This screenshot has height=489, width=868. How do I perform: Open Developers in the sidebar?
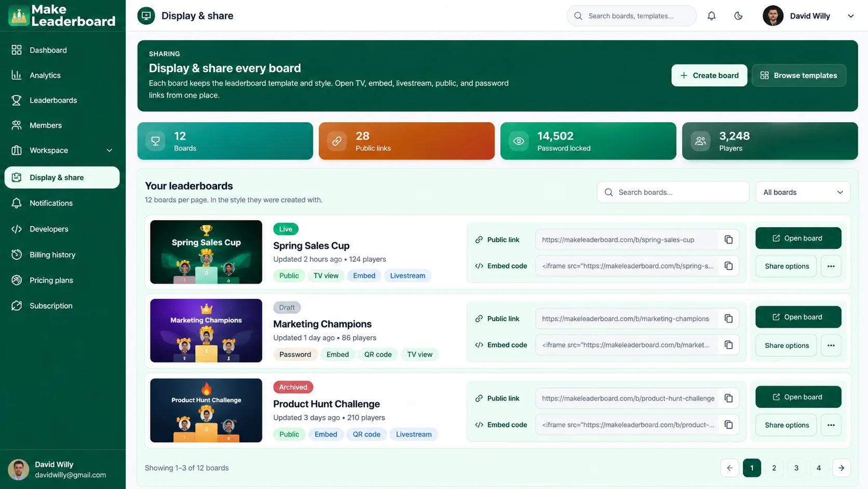[x=62, y=229]
